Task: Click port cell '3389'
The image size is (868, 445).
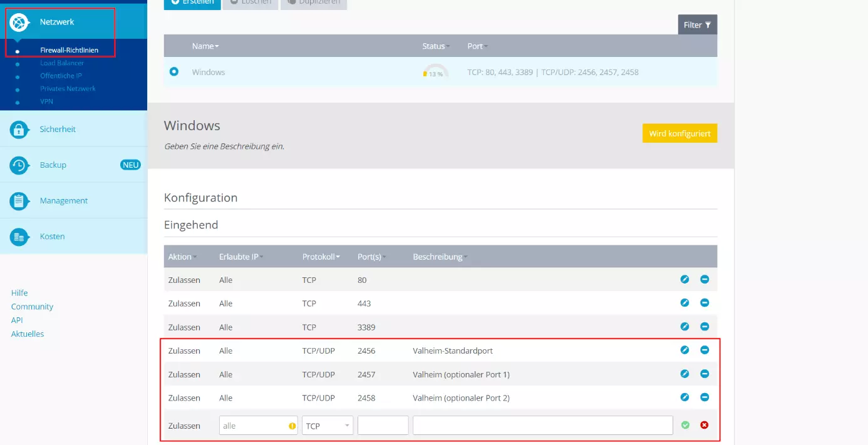Action: (366, 327)
